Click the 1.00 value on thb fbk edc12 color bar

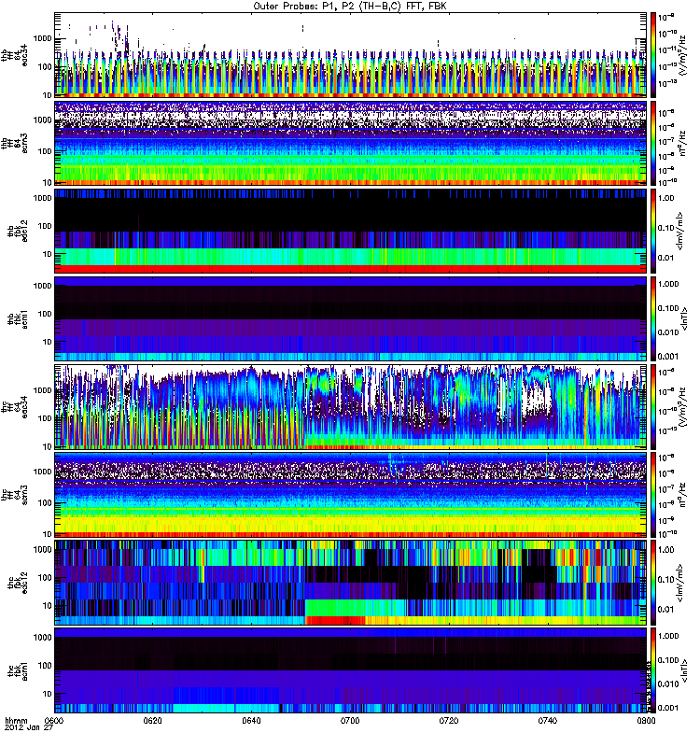(666, 198)
